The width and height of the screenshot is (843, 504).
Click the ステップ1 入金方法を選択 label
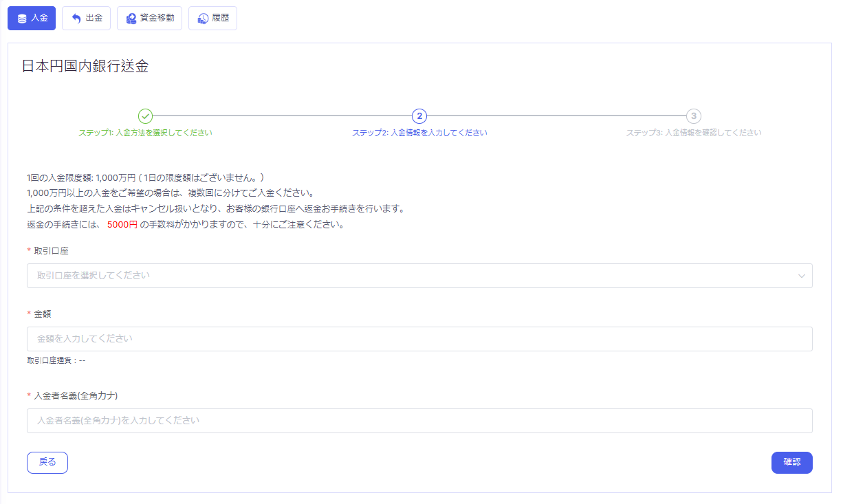(145, 133)
